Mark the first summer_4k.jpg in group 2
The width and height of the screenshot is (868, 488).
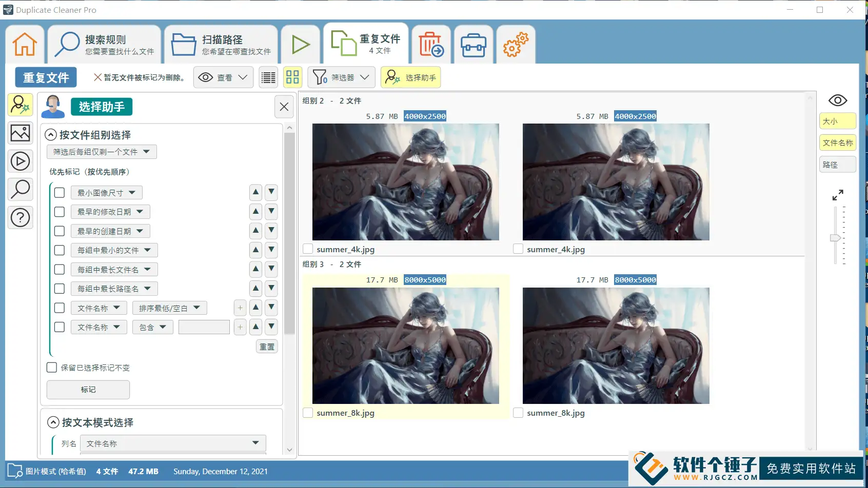tap(308, 249)
